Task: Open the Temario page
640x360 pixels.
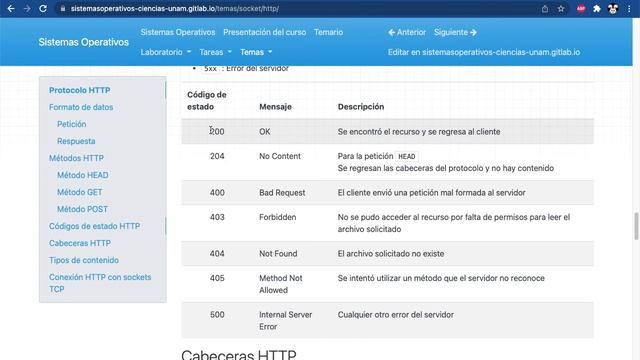Action: click(x=328, y=32)
